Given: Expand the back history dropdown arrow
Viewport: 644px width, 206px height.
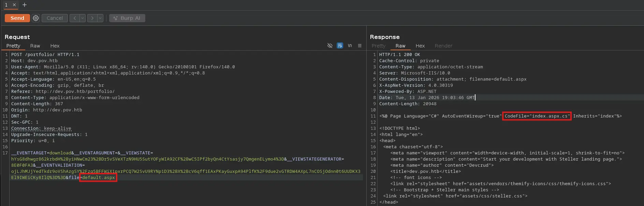Looking at the screenshot, I should pyautogui.click(x=83, y=18).
